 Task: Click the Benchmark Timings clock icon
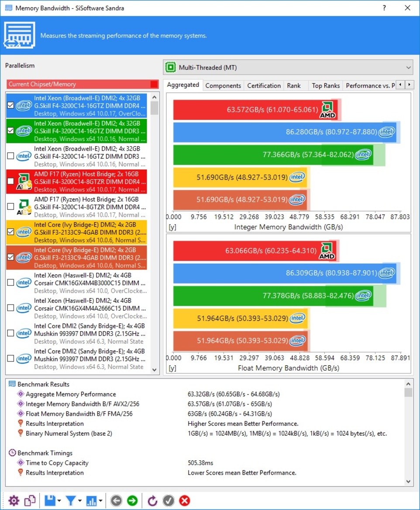pyautogui.click(x=12, y=453)
